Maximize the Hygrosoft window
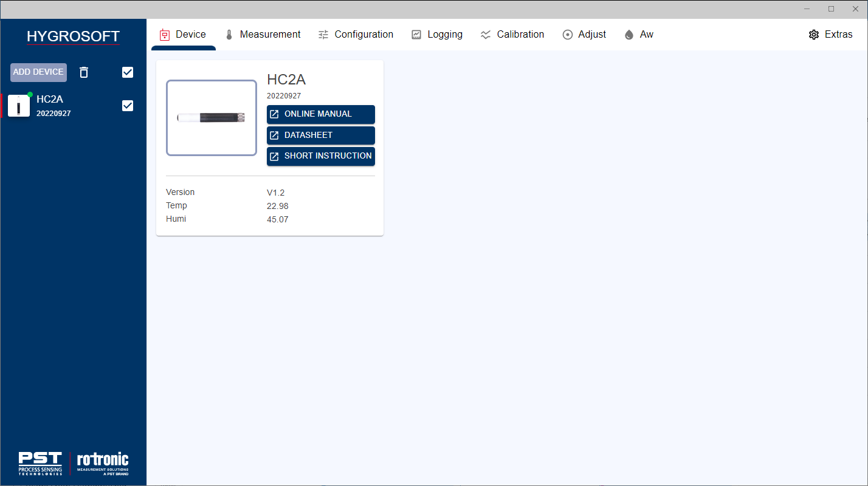The image size is (868, 486). (x=831, y=9)
